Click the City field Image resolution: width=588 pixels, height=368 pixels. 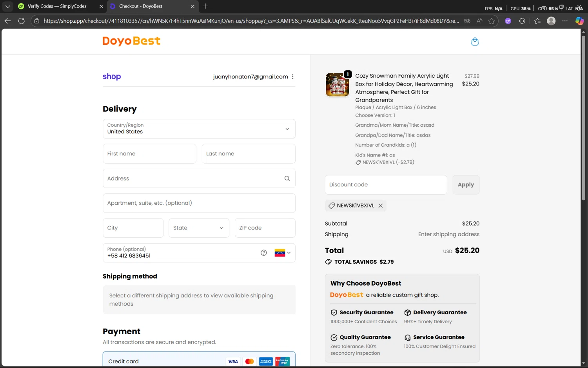[133, 228]
